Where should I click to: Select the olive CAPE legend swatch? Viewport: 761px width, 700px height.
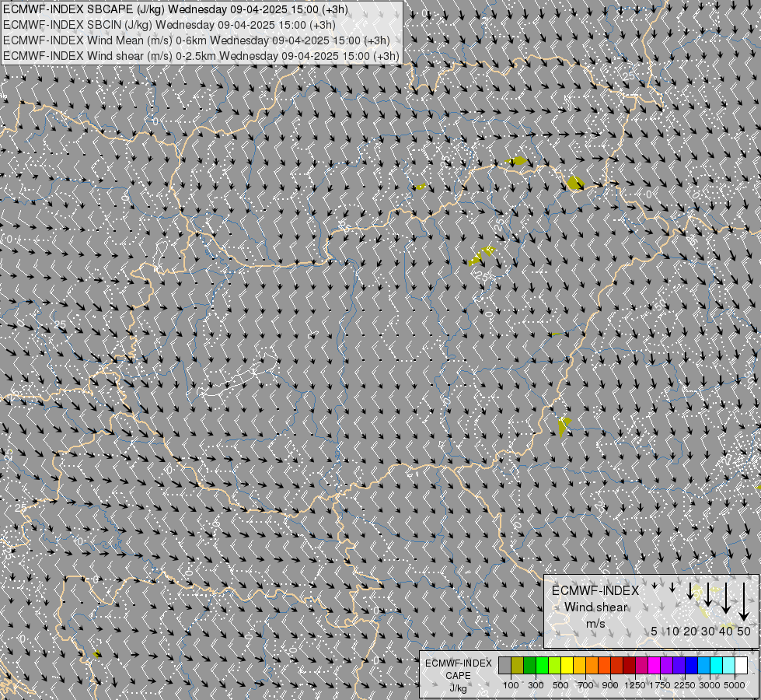pos(518,666)
